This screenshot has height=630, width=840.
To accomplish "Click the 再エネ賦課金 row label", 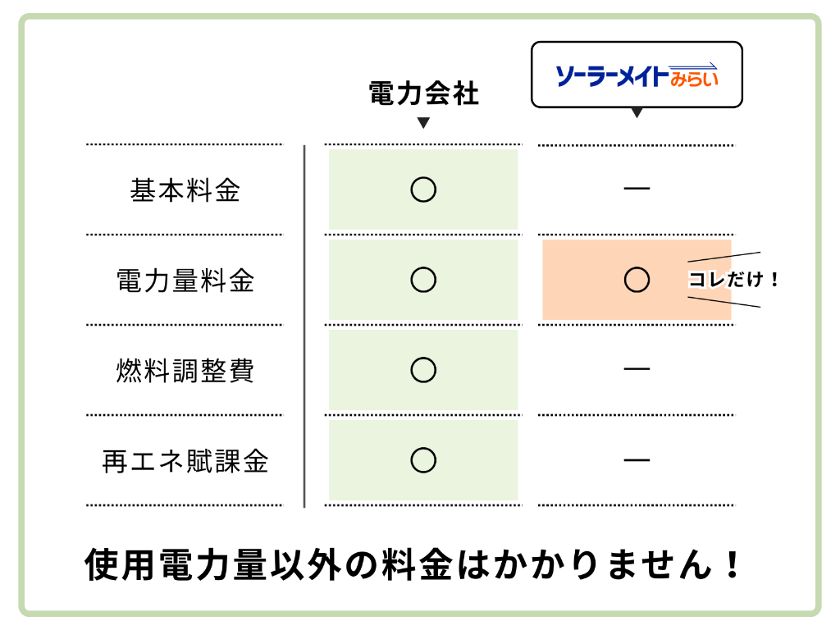I will tap(185, 461).
